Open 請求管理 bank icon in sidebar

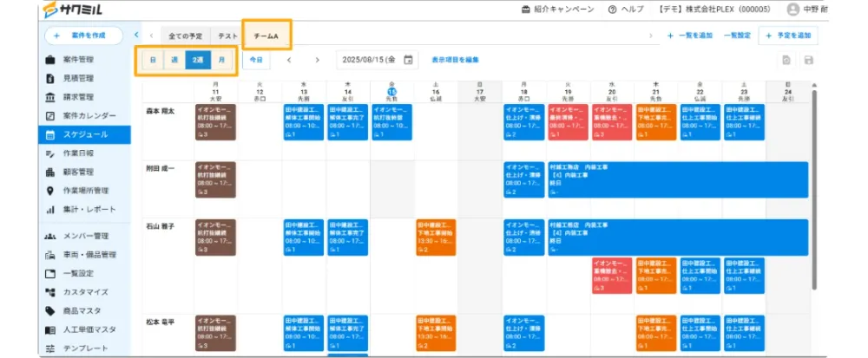(x=50, y=97)
